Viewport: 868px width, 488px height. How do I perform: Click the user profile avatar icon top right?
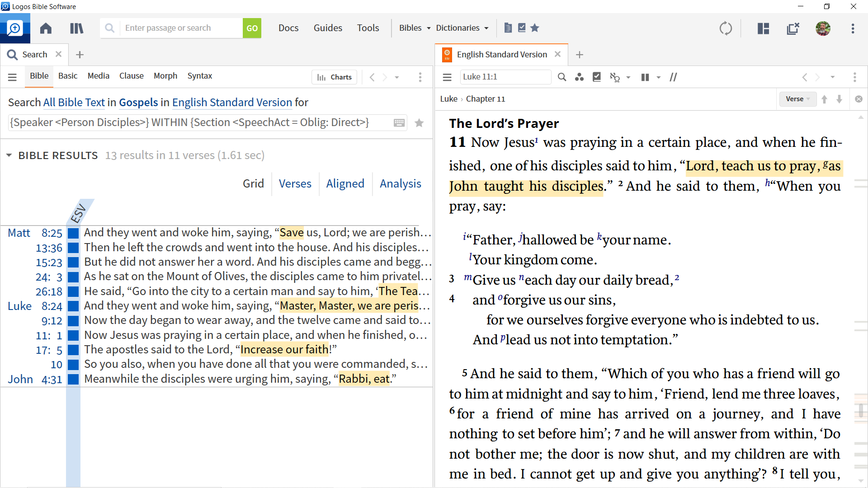823,28
